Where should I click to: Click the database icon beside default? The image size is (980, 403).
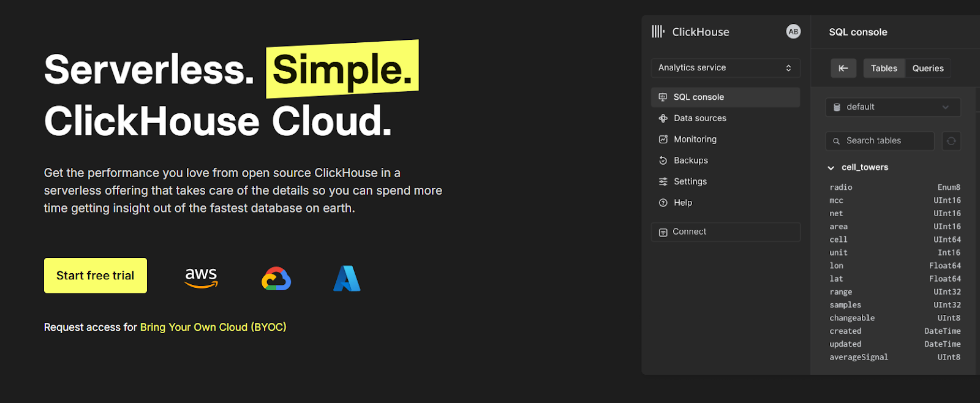pyautogui.click(x=837, y=107)
